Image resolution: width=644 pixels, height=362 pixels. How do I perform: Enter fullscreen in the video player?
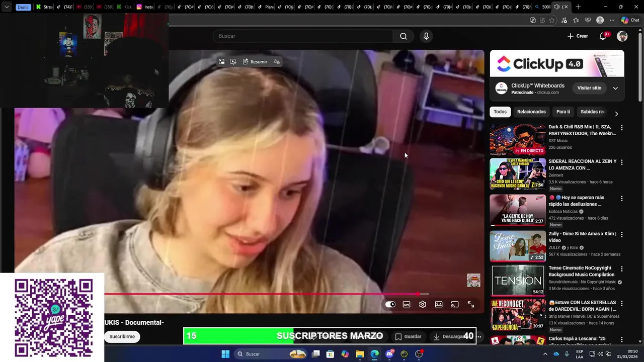(x=471, y=304)
